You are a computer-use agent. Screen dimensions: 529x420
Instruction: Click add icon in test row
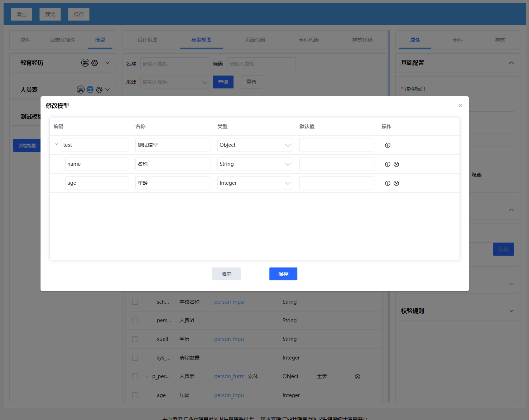[x=388, y=145]
